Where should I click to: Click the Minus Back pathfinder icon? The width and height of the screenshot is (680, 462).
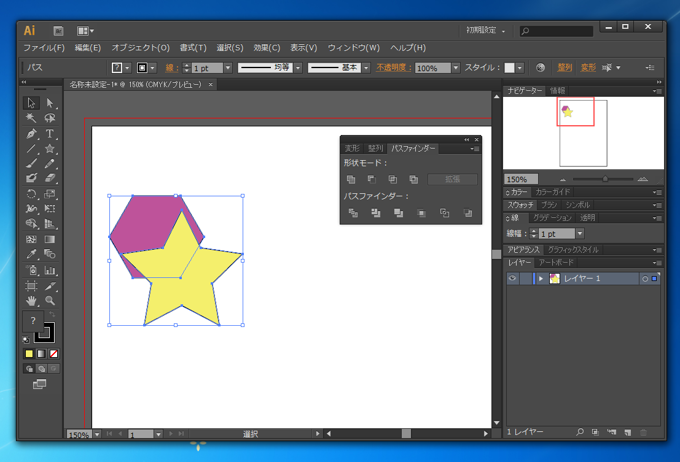click(x=468, y=213)
